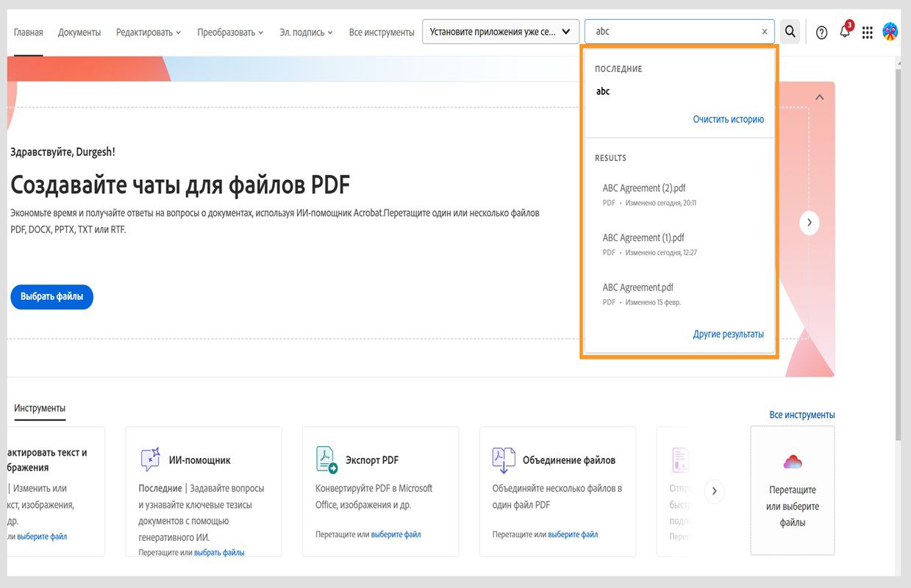This screenshot has width=911, height=588.
Task: Go to next banner slide arrow
Action: coord(810,222)
